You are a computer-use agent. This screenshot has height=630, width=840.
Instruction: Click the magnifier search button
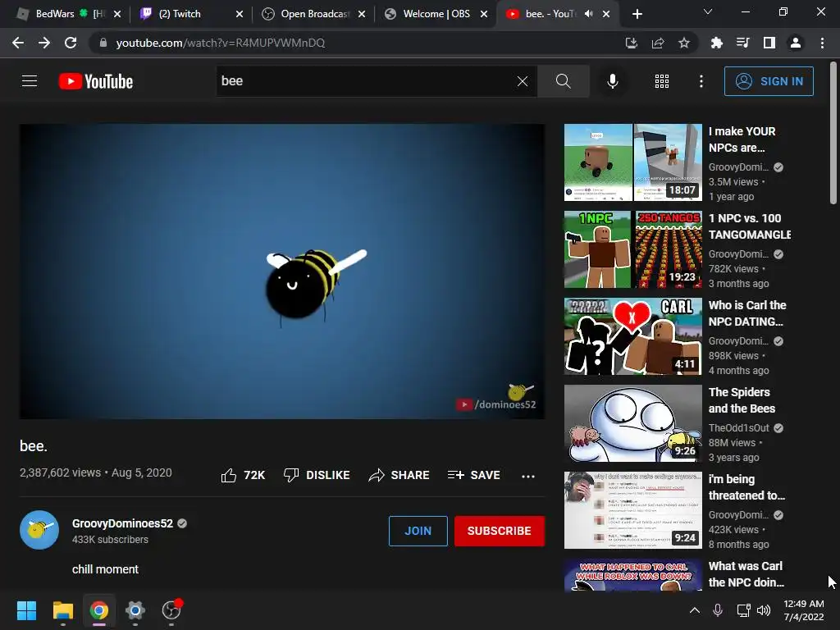(x=563, y=81)
